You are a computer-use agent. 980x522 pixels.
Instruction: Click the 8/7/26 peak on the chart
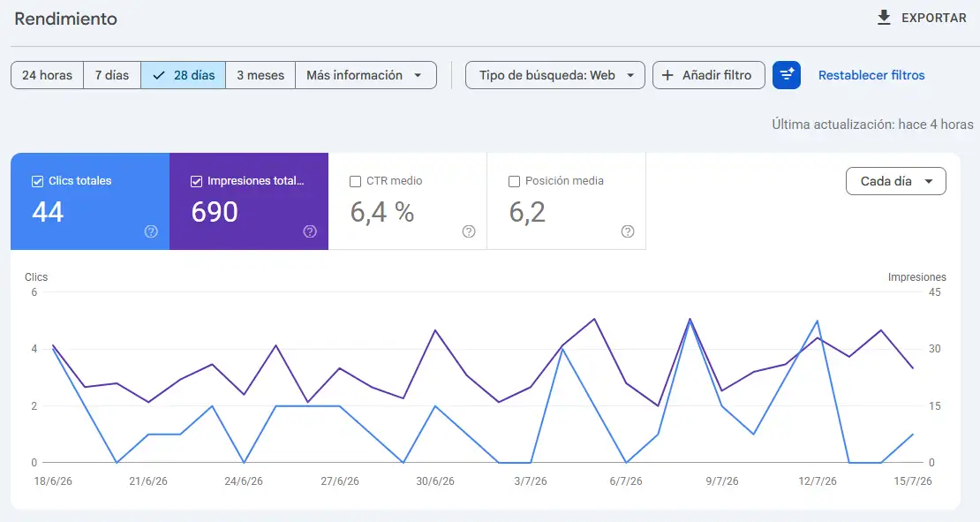point(690,320)
